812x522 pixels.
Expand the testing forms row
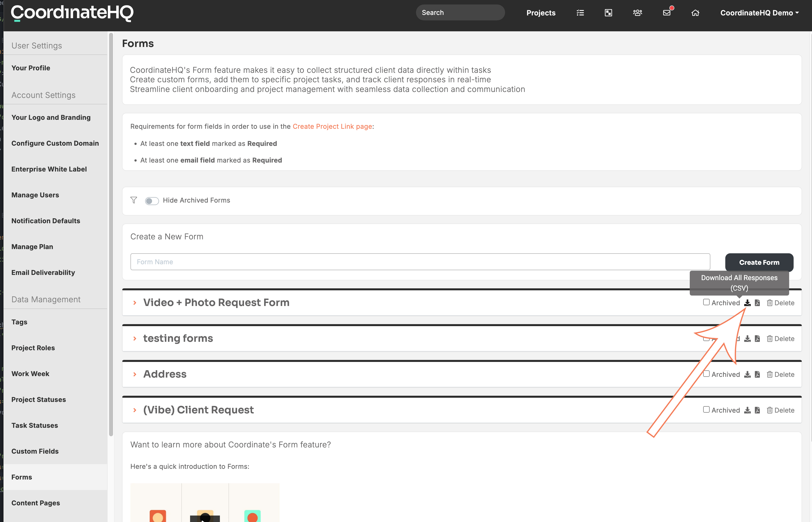coord(135,339)
